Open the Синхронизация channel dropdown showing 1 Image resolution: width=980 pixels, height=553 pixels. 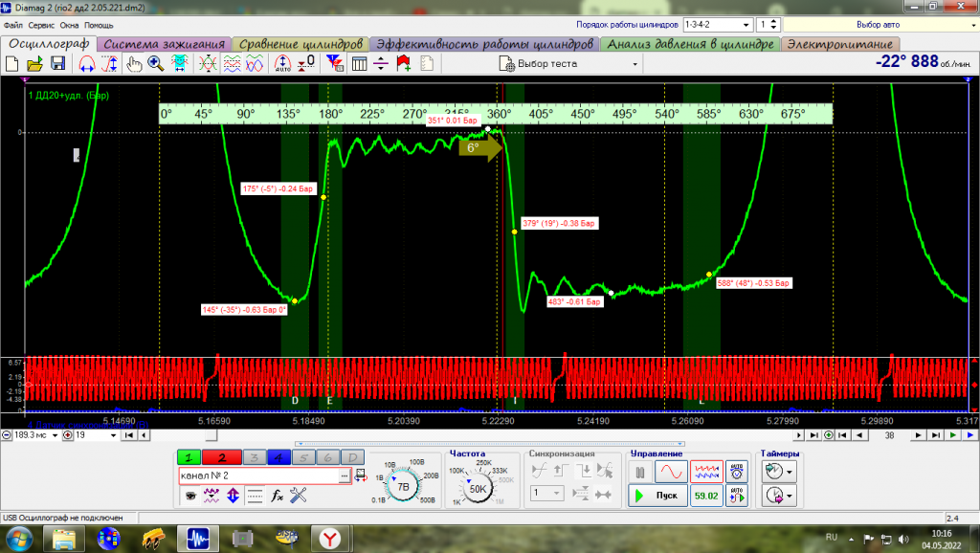click(547, 493)
